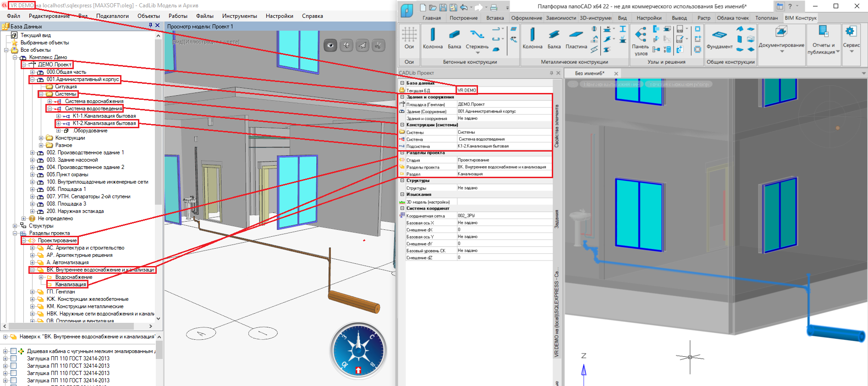Screen dimensions: 868x386
Task: Expand the 002. Производственное здание 1 node
Action: (x=33, y=152)
